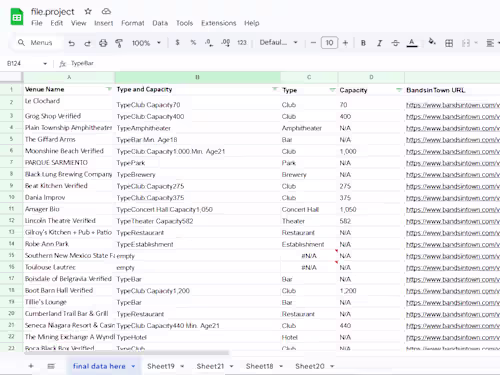Open more number formats 123
Screen dimensions: 500x375
coord(242,43)
